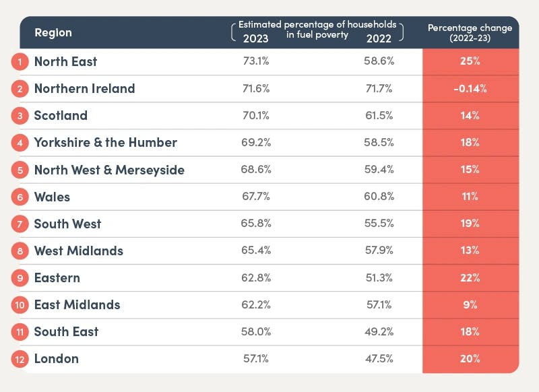Select Scotland's 61.5% value for 2022
539x392 pixels.
(x=380, y=115)
